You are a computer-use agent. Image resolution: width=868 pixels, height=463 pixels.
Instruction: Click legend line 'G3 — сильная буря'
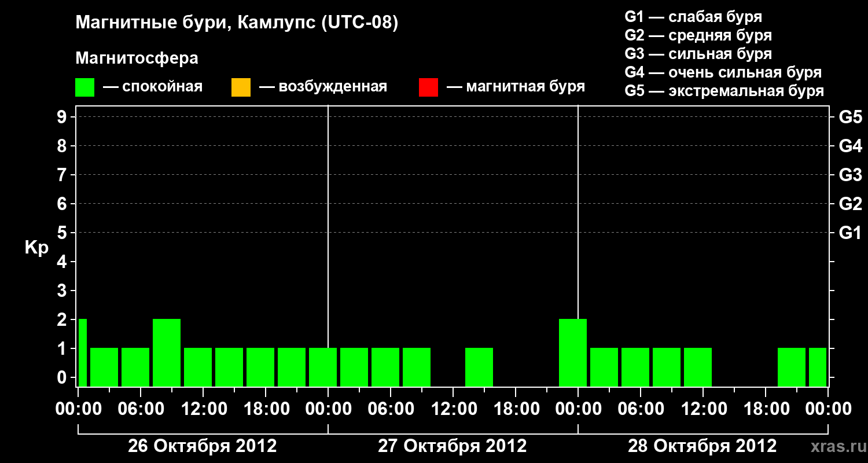(698, 54)
